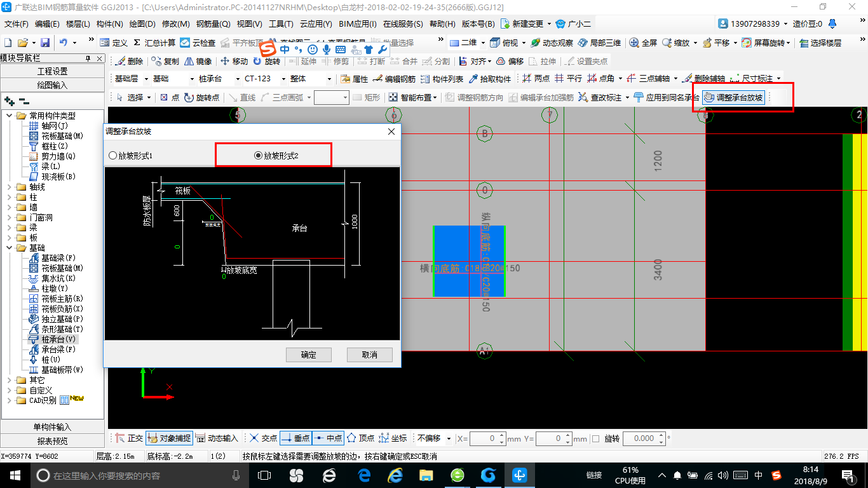The image size is (868, 488).
Task: Open the BIM应用(I) menu
Action: pyautogui.click(x=358, y=24)
